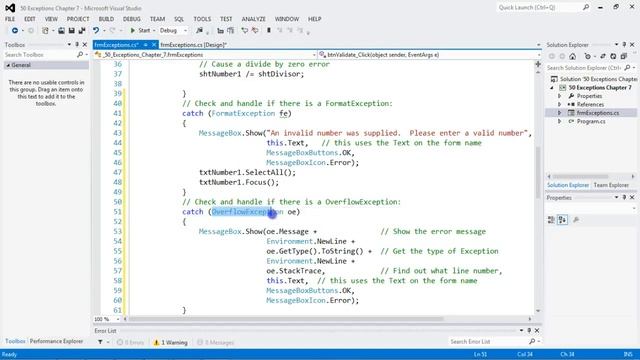Image resolution: width=640 pixels, height=360 pixels.
Task: Toggle auto-hide pin on Solution Explorer
Action: [x=624, y=44]
